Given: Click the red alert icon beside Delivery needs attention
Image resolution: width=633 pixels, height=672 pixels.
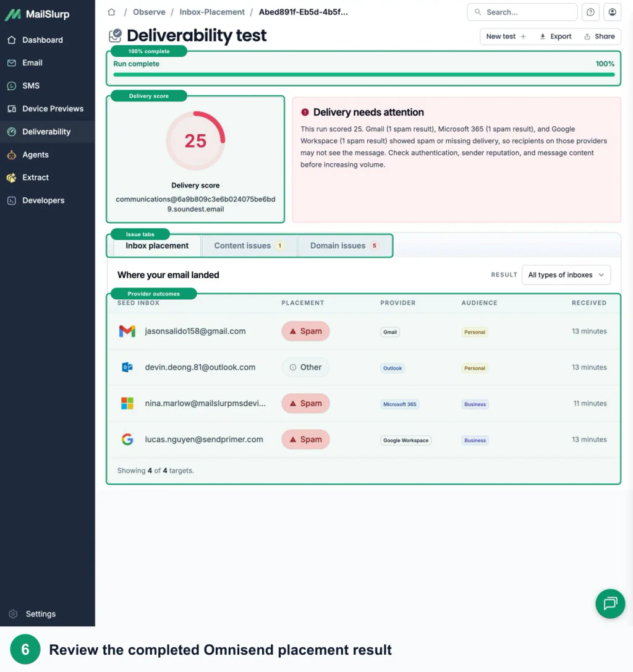Looking at the screenshot, I should 305,113.
